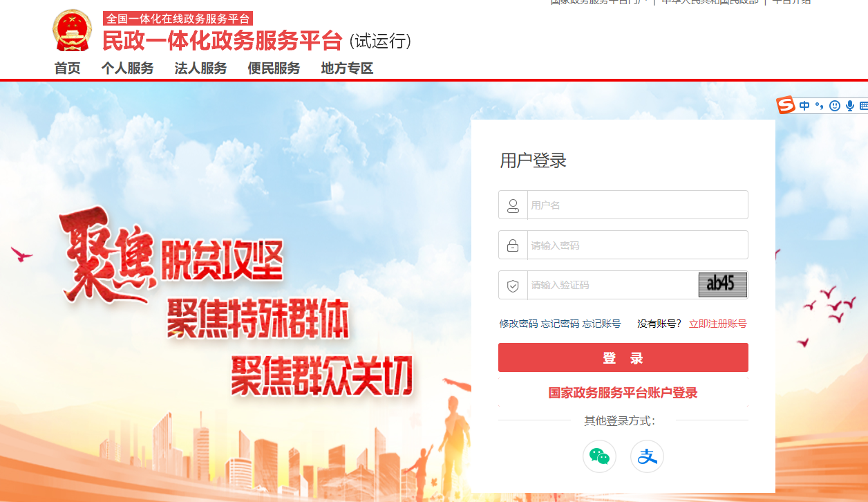
Task: Click 立即注册账号 link
Action: (x=717, y=324)
